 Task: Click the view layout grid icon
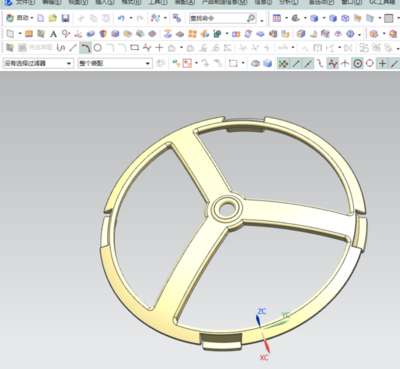click(x=277, y=18)
